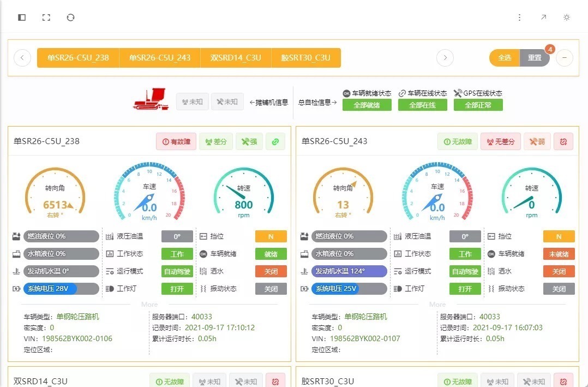Viewport: 588px width, 387px height.
Task: Expand More section of 单SR26-C5U_238 card
Action: tap(149, 304)
